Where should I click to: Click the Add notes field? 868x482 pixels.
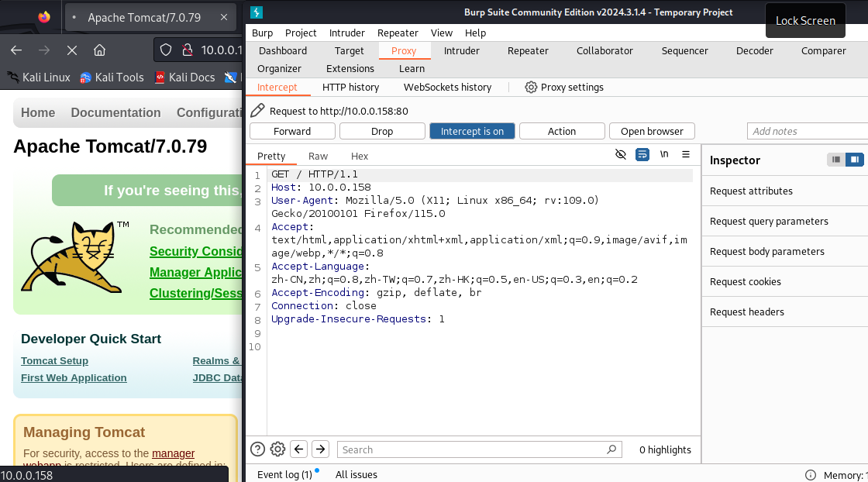(x=808, y=131)
